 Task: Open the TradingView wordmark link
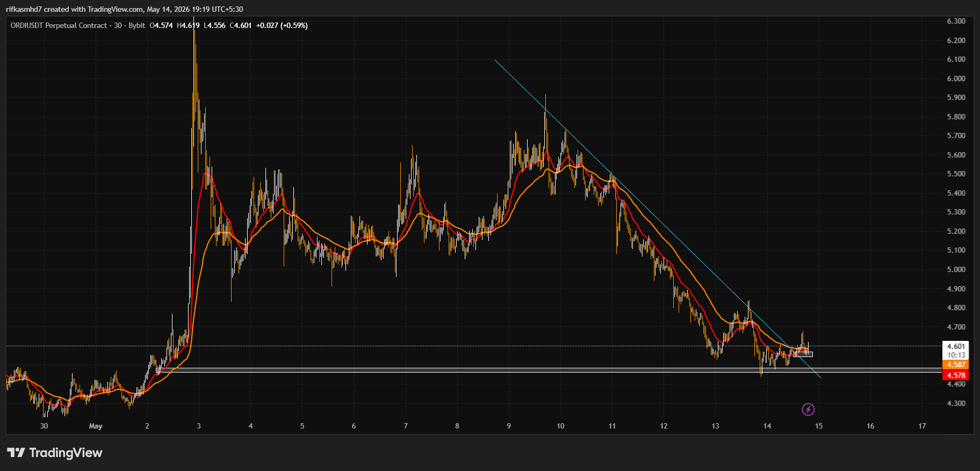[66, 453]
